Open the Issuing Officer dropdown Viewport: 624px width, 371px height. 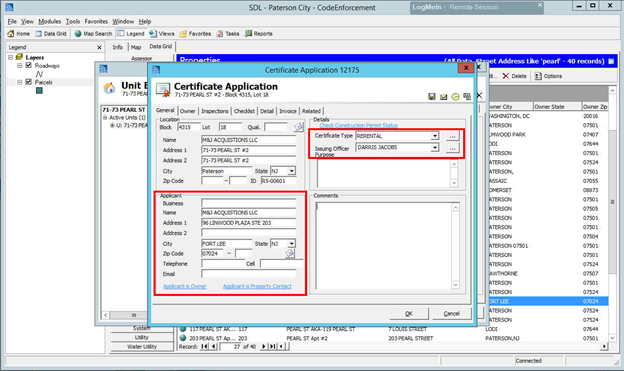[x=435, y=148]
